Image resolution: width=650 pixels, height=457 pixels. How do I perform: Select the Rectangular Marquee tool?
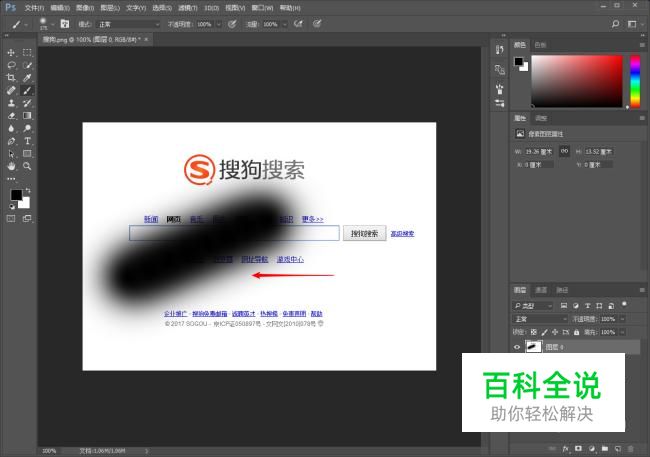(27, 52)
